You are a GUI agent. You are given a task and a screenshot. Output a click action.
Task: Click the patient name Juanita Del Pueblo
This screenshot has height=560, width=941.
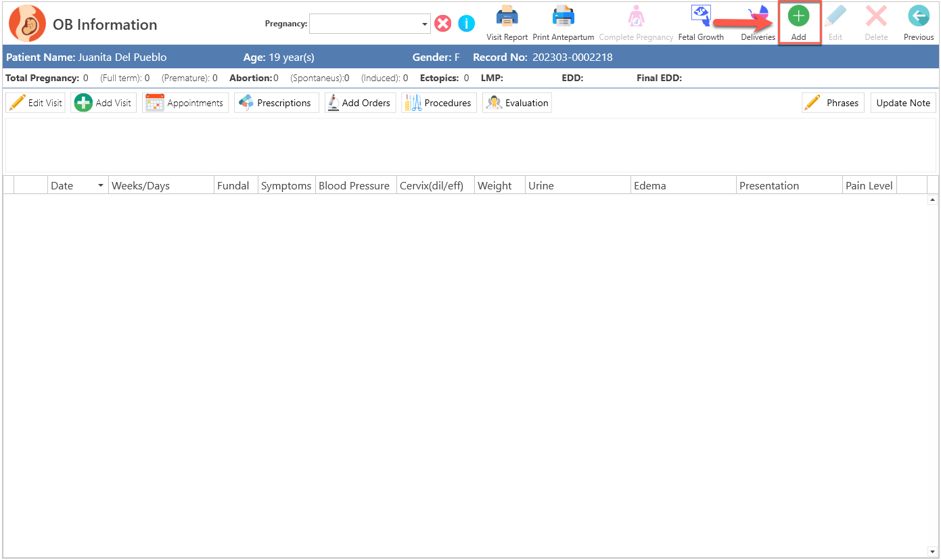122,57
